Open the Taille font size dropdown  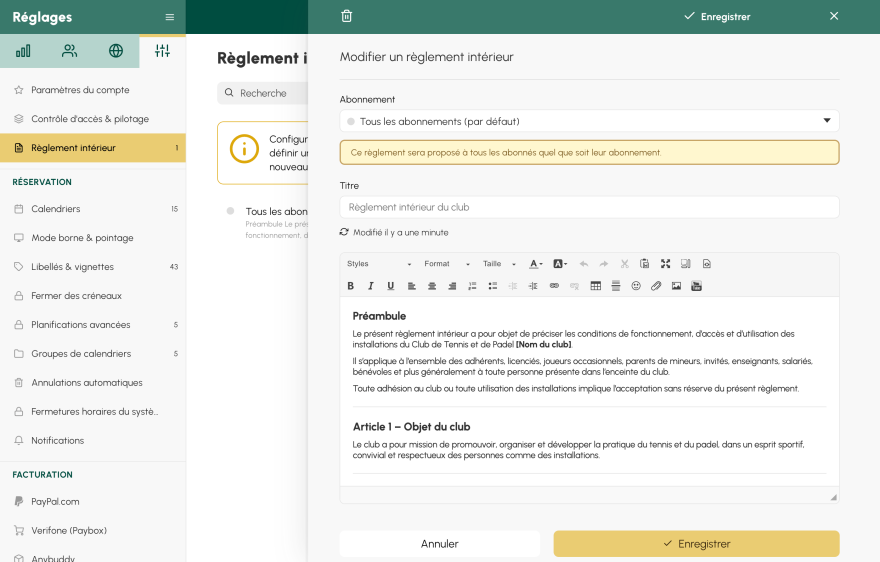point(499,264)
